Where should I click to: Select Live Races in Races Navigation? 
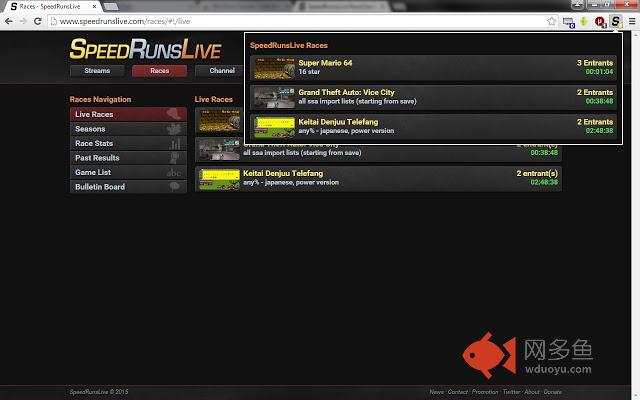click(x=128, y=114)
